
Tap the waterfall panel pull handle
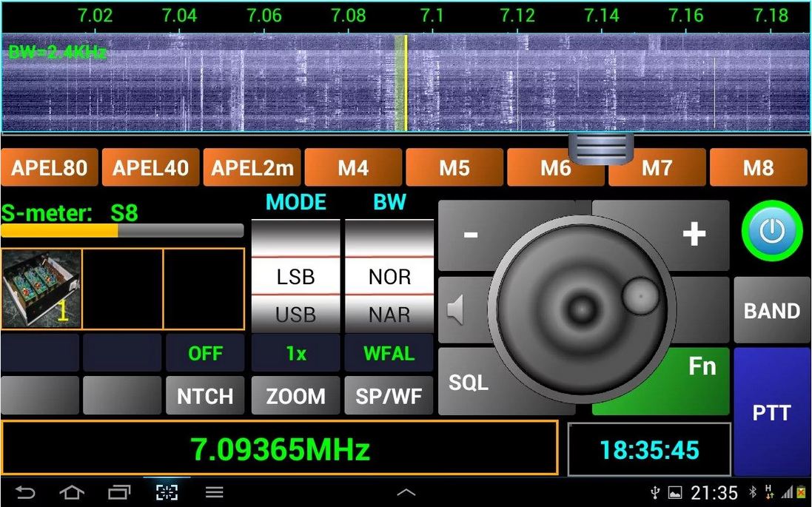pos(601,149)
